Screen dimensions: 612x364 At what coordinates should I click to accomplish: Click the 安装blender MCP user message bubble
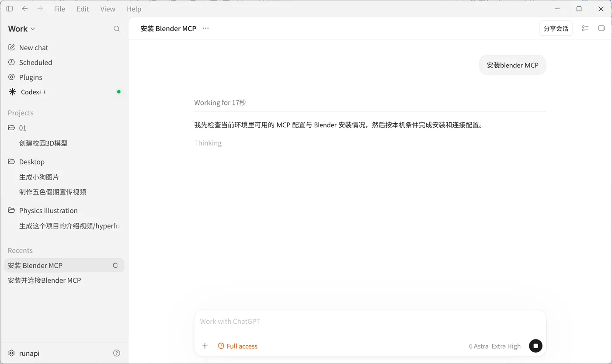(x=513, y=65)
